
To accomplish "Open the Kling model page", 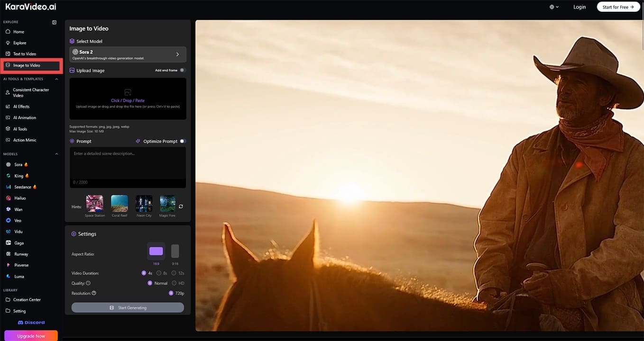I will 18,176.
